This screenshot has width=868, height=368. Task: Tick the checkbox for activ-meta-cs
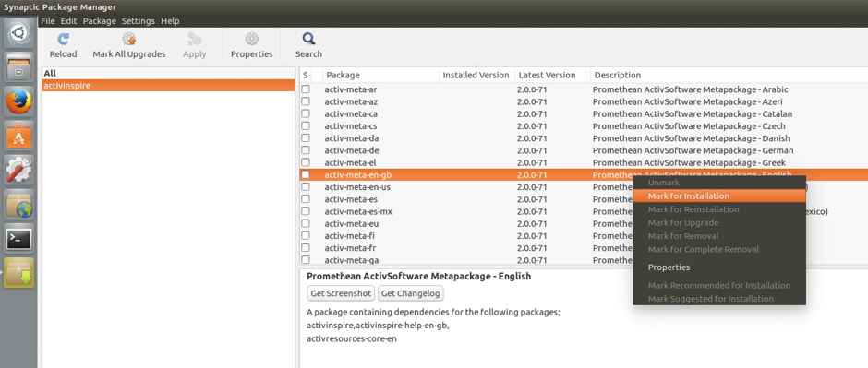tap(305, 126)
